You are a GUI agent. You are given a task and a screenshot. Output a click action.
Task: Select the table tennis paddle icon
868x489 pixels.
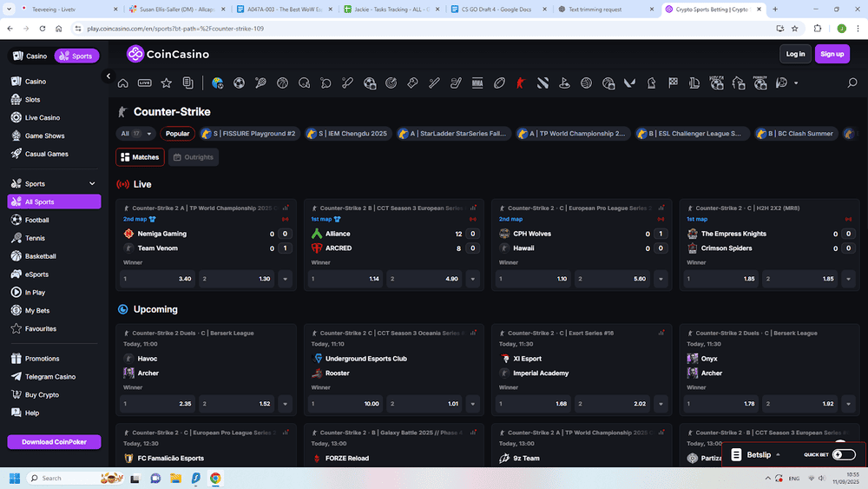point(325,83)
